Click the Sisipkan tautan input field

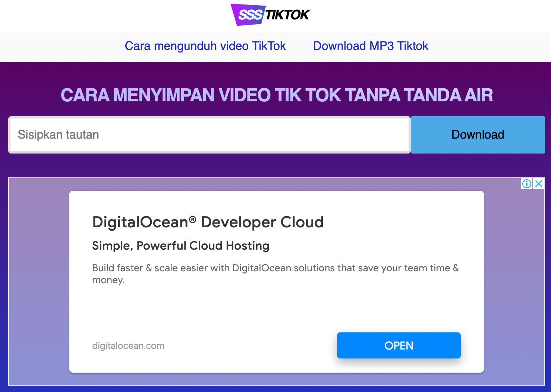point(210,135)
